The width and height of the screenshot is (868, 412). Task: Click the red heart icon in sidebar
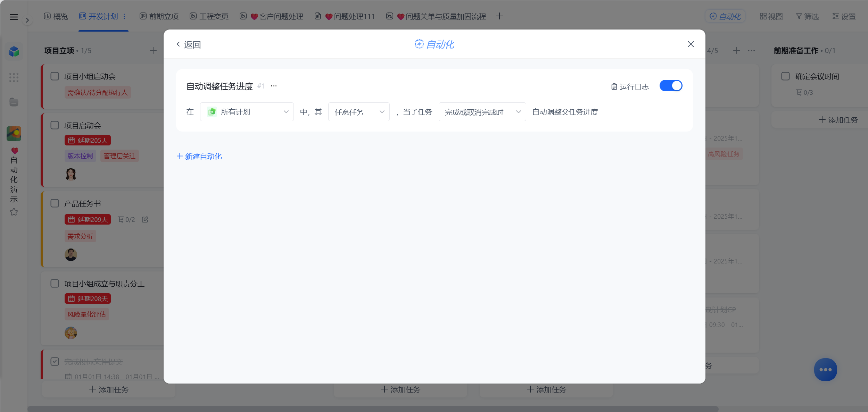point(14,151)
